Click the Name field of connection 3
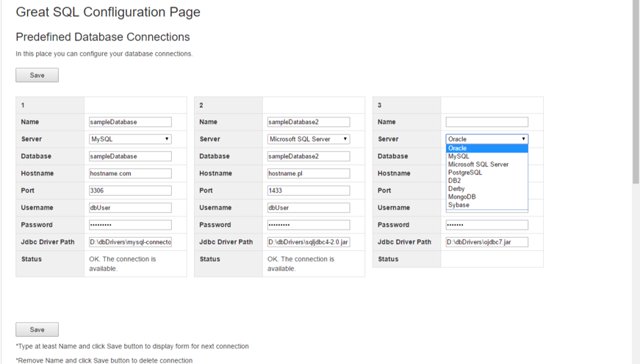 coord(486,122)
